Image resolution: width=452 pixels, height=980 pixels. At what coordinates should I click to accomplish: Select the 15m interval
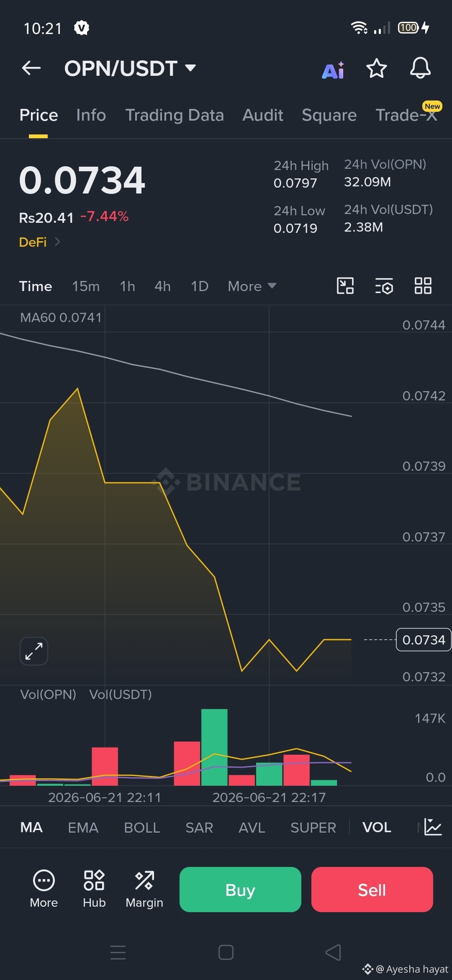click(86, 286)
